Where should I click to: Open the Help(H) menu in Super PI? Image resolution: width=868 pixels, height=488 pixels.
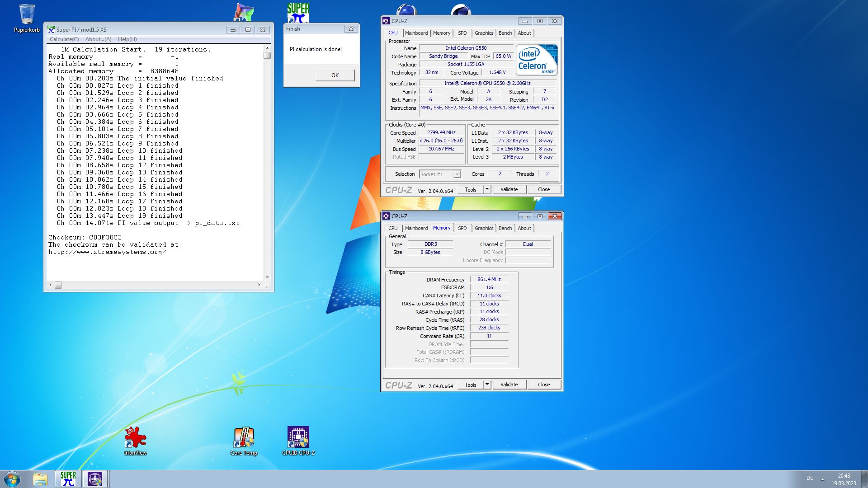click(127, 39)
